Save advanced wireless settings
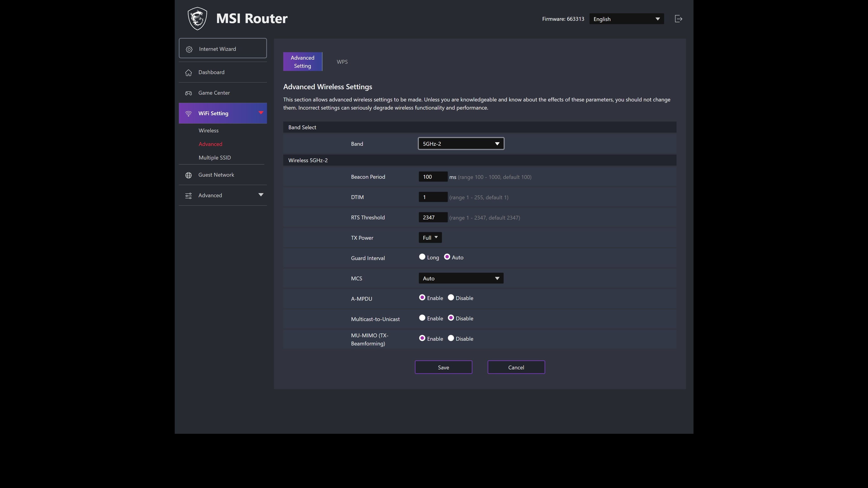Screen dimensions: 868x488 point(443,366)
